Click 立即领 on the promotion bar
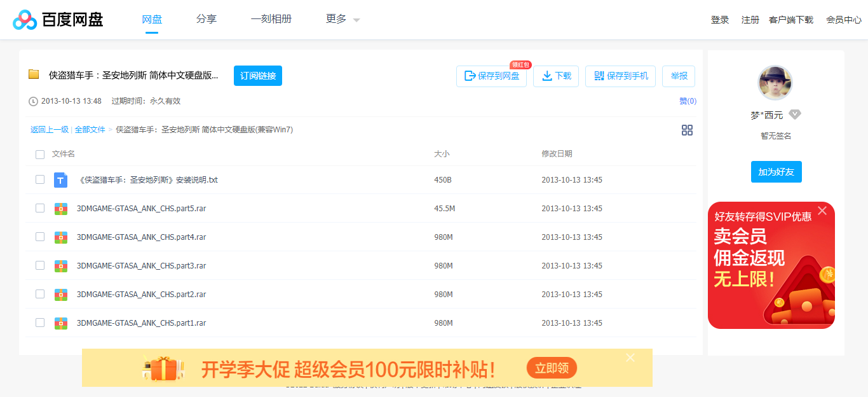This screenshot has width=868, height=397. tap(552, 368)
